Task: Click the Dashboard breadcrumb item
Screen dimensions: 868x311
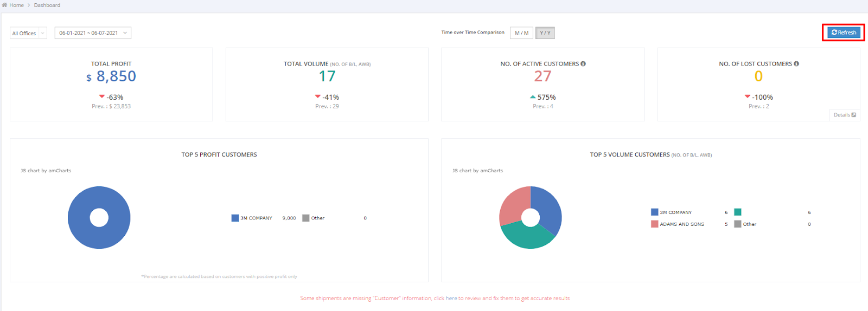Action: click(47, 5)
